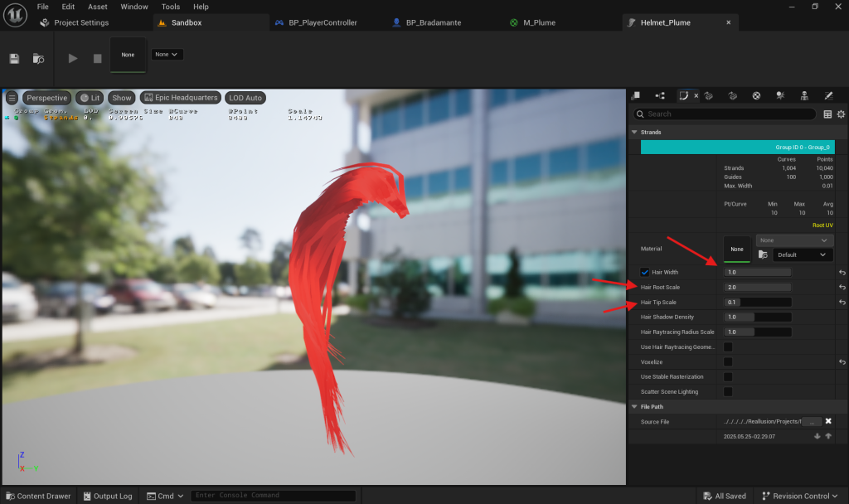Image resolution: width=849 pixels, height=504 pixels.
Task: Open the details panel settings gear
Action: click(841, 114)
